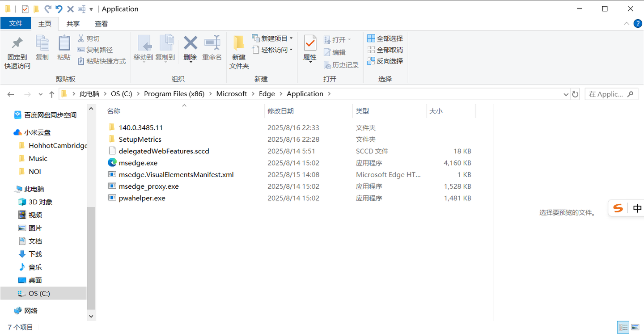Click the Up one level arrow
This screenshot has width=644, height=334.
tap(52, 94)
